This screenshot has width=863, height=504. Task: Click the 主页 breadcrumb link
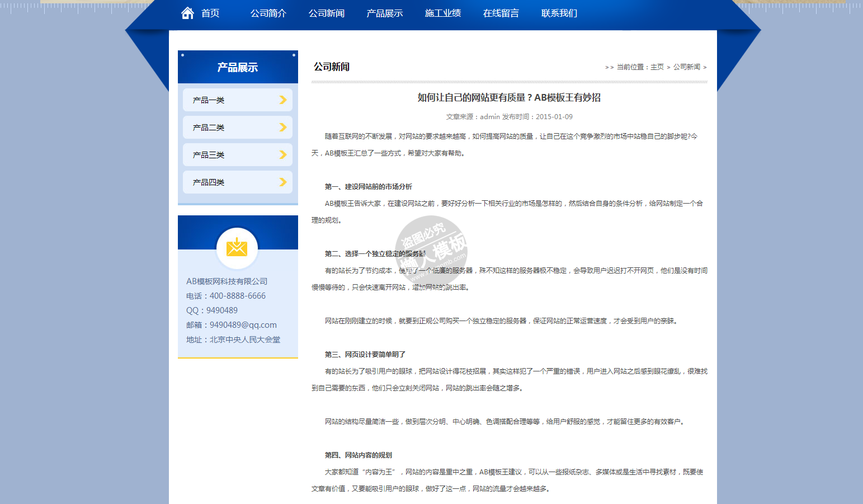coord(657,67)
